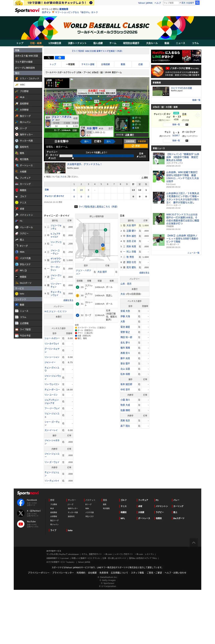
Task: Play ひとりで5打点の活躍 video thumbnail
Action: click(161, 91)
